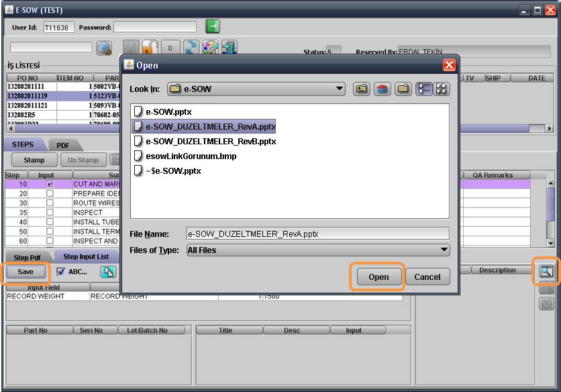Image resolution: width=561 pixels, height=392 pixels.
Task: Click the Open button in dialog
Action: (378, 277)
